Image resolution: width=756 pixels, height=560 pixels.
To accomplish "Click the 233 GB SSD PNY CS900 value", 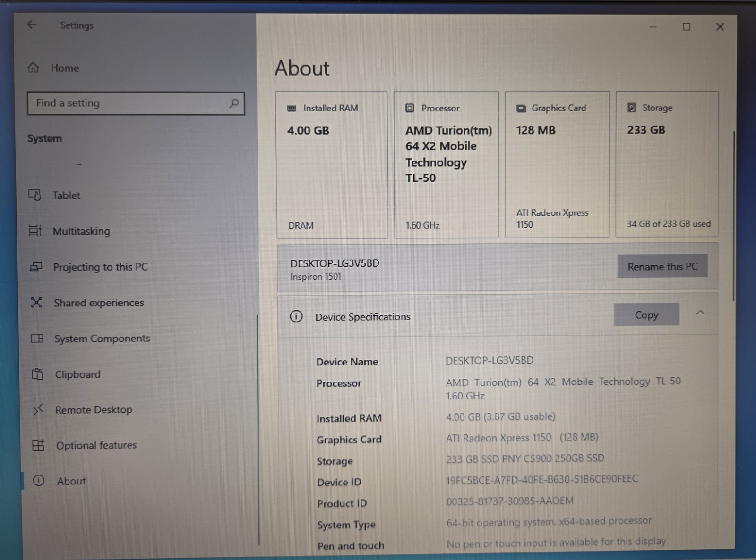I will click(x=525, y=458).
